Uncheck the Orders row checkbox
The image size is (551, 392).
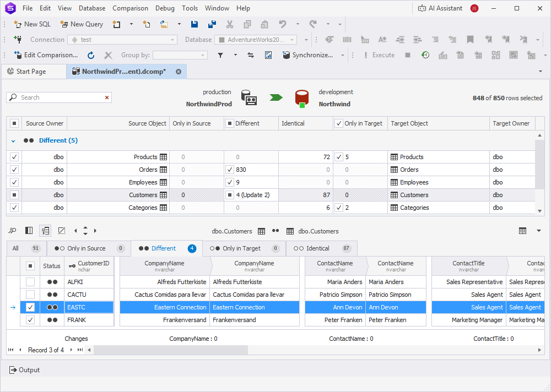pos(14,169)
